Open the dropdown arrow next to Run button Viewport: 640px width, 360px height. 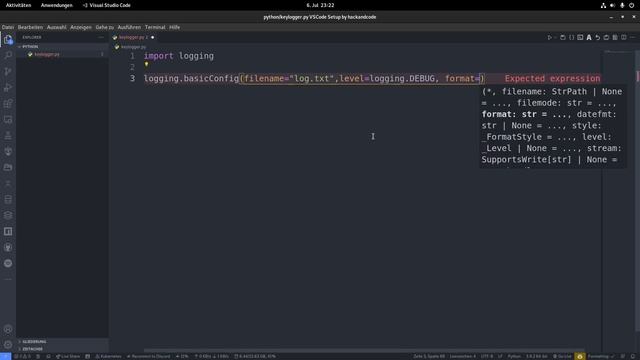point(555,38)
